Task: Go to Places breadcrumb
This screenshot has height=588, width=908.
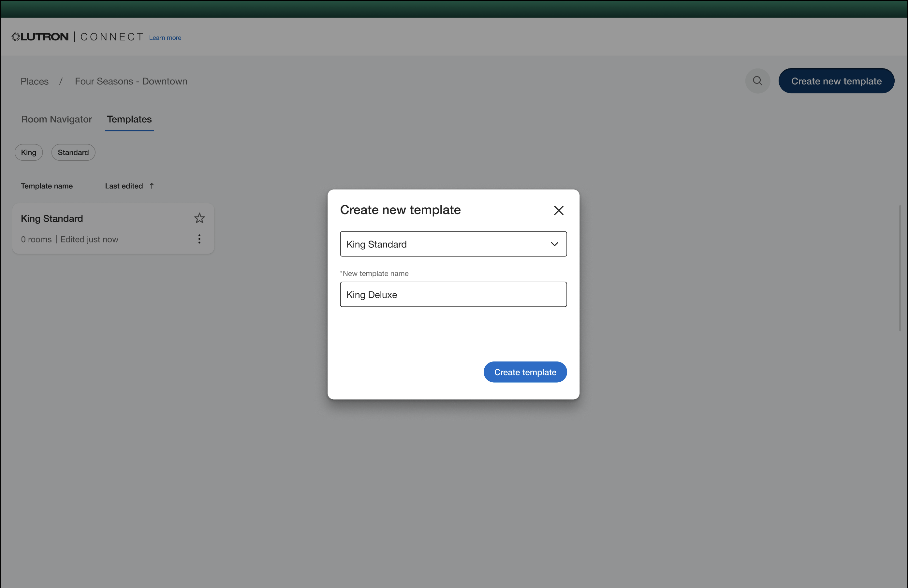Action: tap(34, 81)
